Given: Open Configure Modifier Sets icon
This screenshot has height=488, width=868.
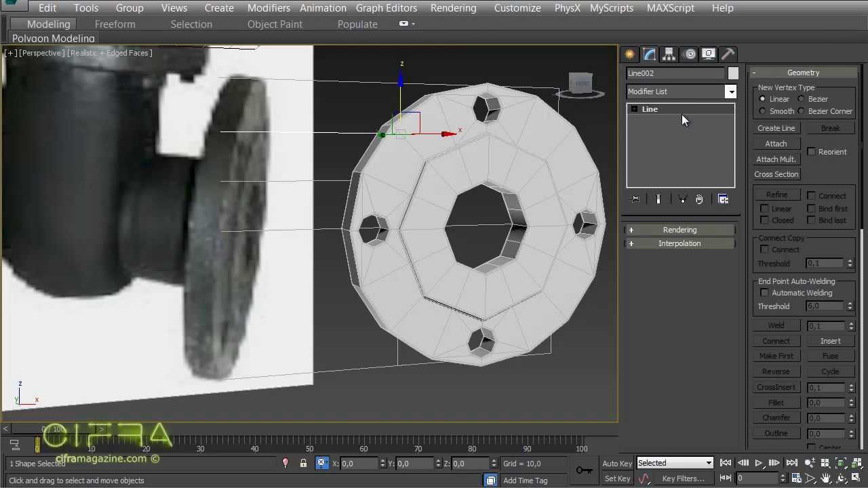Looking at the screenshot, I should 723,199.
